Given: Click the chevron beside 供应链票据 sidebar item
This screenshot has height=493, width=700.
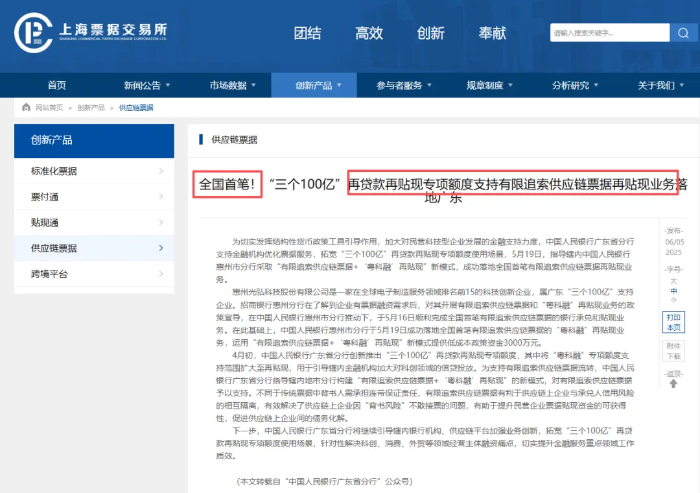Looking at the screenshot, I should click(x=161, y=248).
